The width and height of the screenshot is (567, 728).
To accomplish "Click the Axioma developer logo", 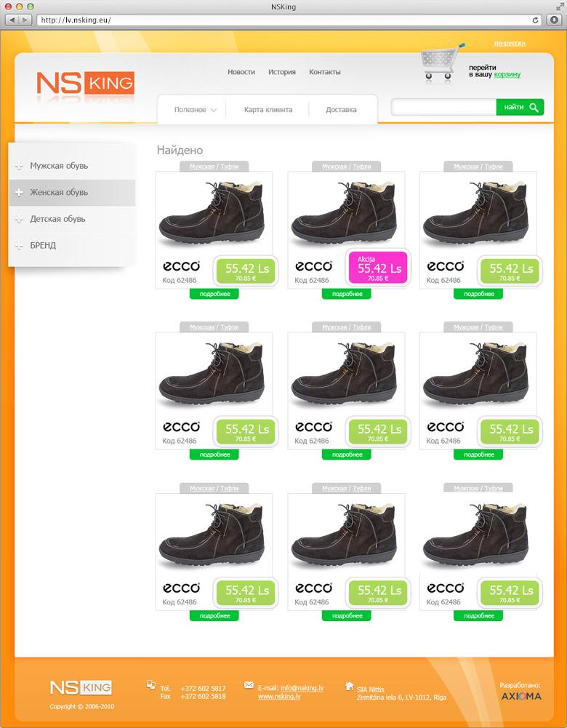I will click(x=521, y=696).
